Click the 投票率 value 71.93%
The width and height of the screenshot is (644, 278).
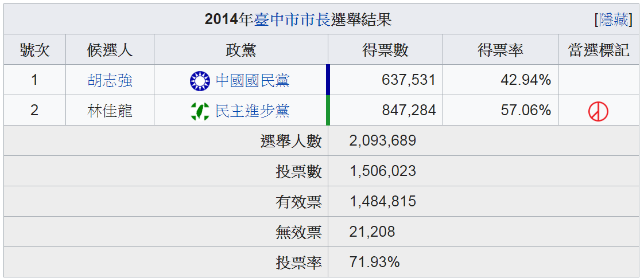pyautogui.click(x=374, y=263)
